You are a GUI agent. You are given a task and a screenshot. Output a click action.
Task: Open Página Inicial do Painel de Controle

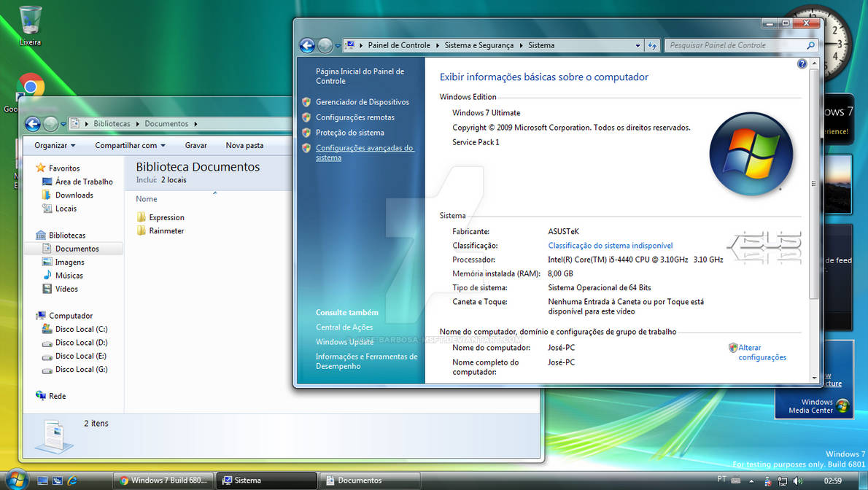(x=360, y=77)
